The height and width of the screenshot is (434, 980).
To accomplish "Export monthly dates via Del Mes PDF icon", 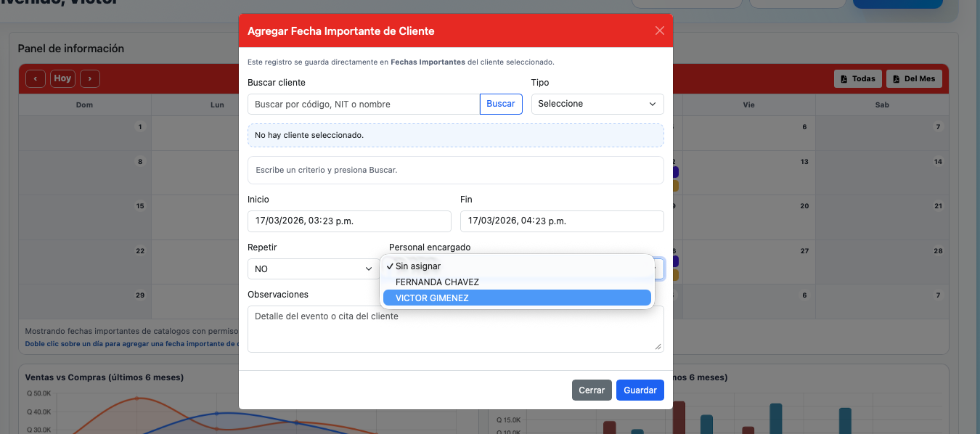I will point(913,78).
